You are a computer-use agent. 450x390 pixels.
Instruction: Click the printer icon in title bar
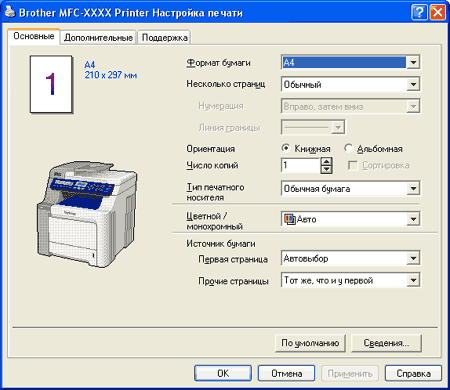point(10,12)
